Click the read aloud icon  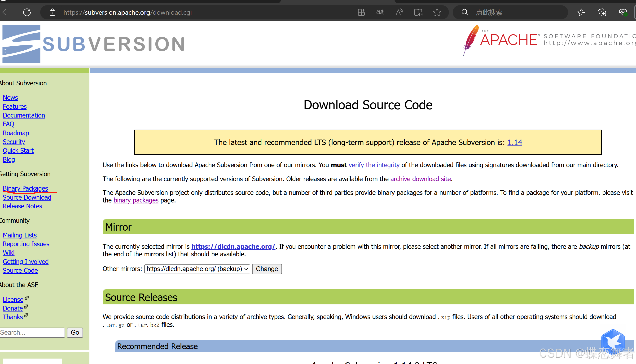[x=399, y=12]
